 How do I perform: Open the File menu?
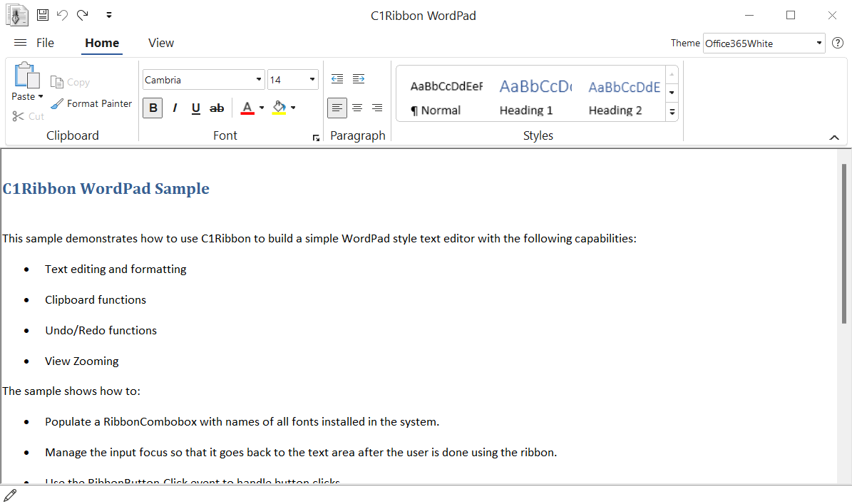pos(45,43)
